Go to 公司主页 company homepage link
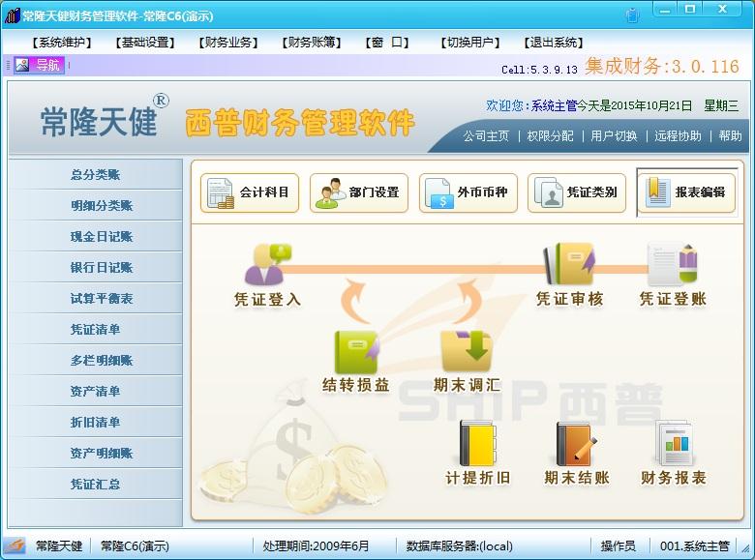This screenshot has width=755, height=560. coord(486,136)
